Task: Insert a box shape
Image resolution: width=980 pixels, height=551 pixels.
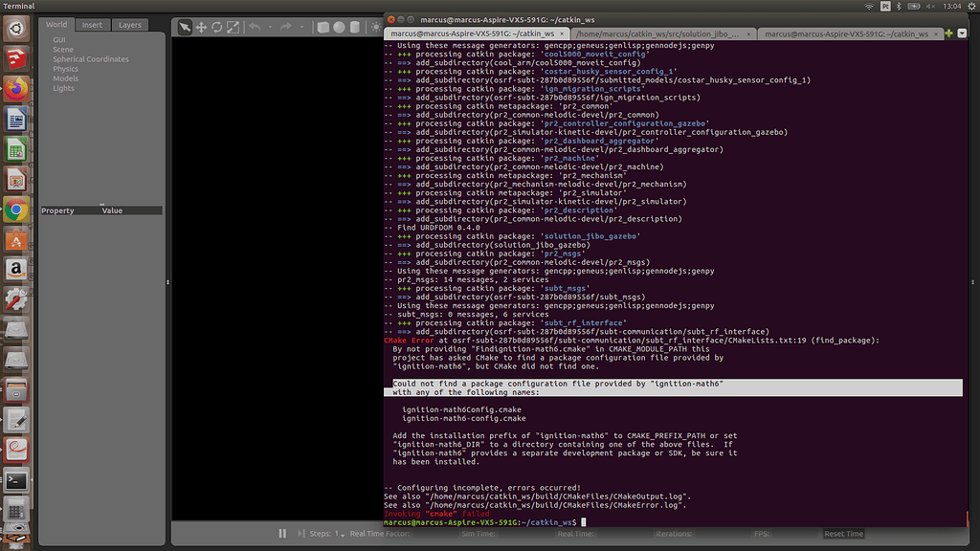Action: [x=323, y=27]
